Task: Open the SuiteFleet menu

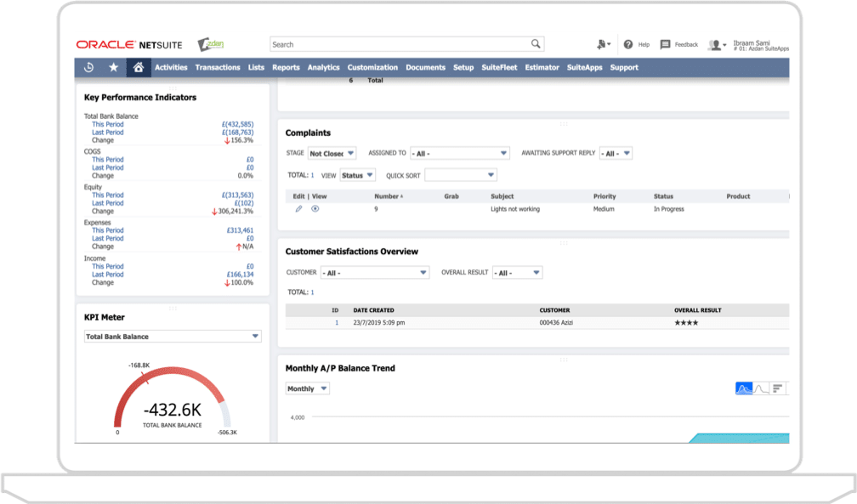Action: point(499,67)
